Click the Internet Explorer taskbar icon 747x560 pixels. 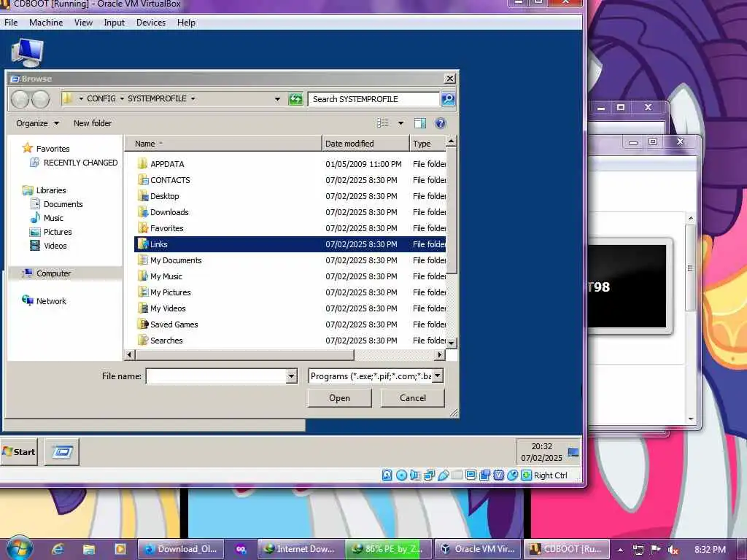tap(58, 549)
